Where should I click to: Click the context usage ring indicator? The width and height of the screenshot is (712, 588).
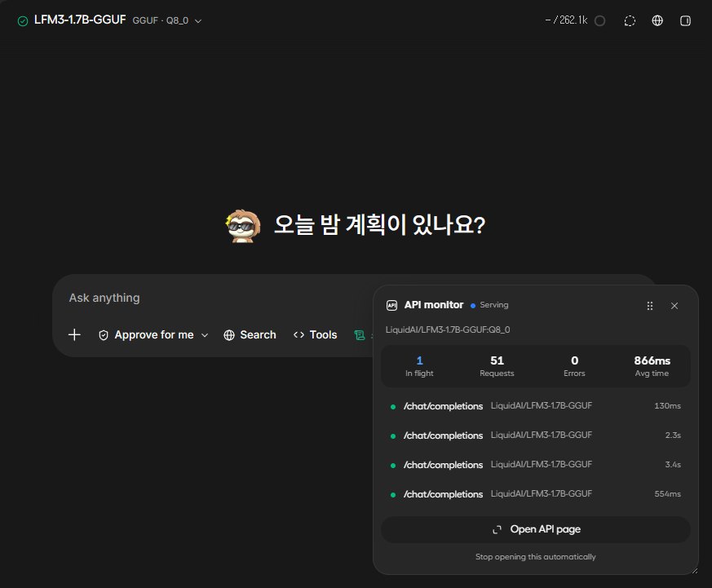point(599,21)
